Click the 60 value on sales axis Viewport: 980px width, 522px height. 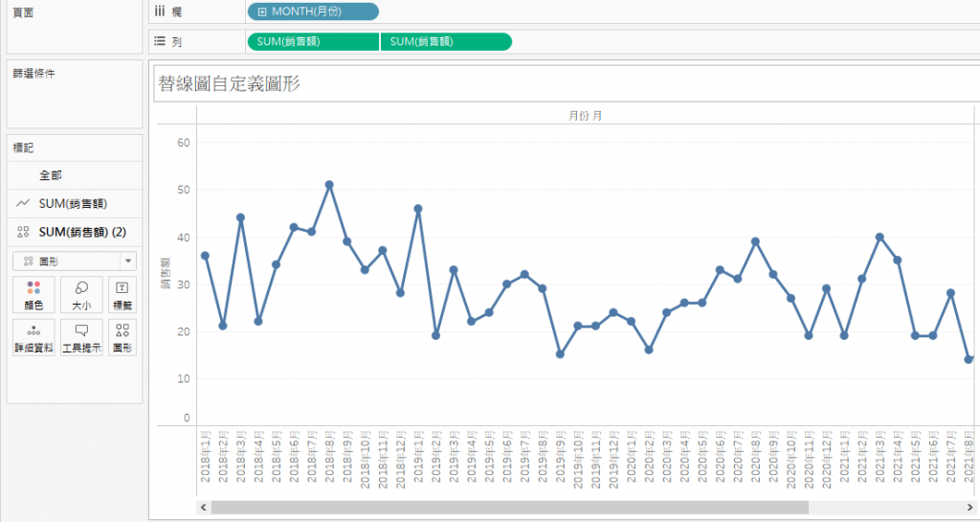point(183,143)
